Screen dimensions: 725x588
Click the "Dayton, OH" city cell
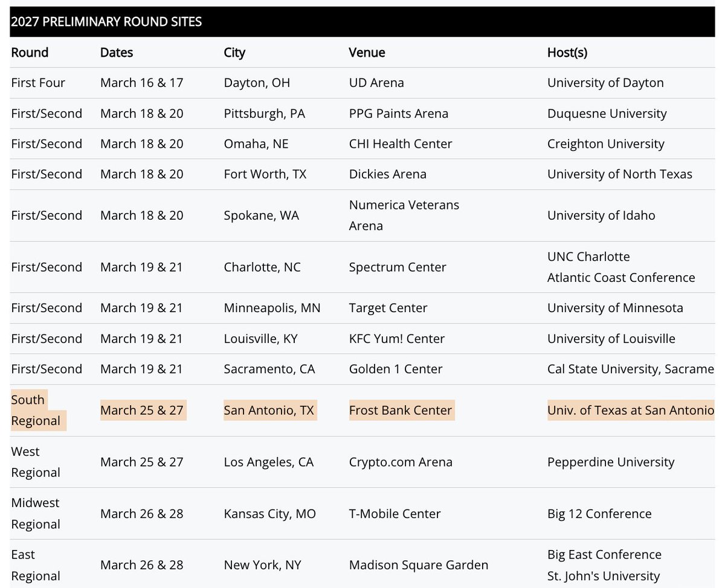click(x=257, y=83)
